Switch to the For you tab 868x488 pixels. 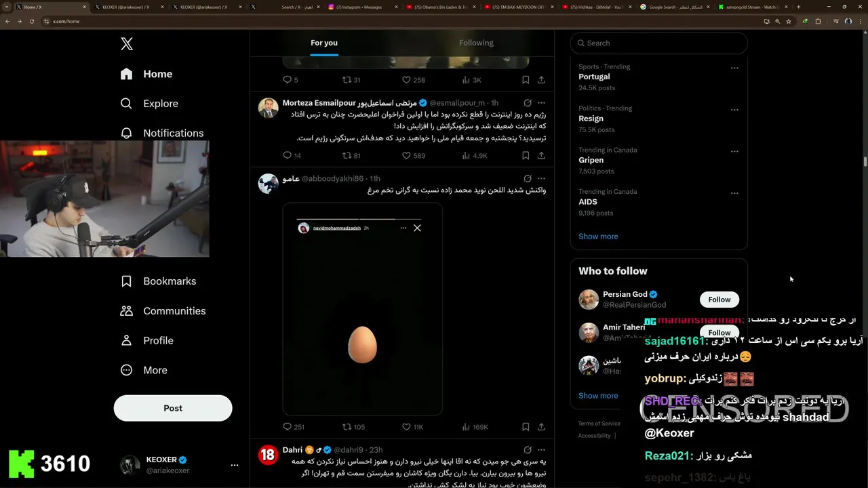coord(324,43)
